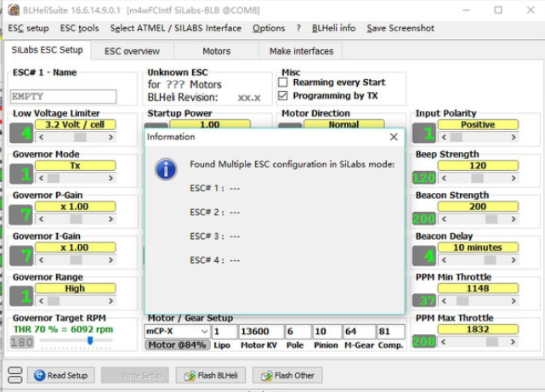Switch to the Make interfaces tab
The image size is (545, 392).
tap(301, 51)
